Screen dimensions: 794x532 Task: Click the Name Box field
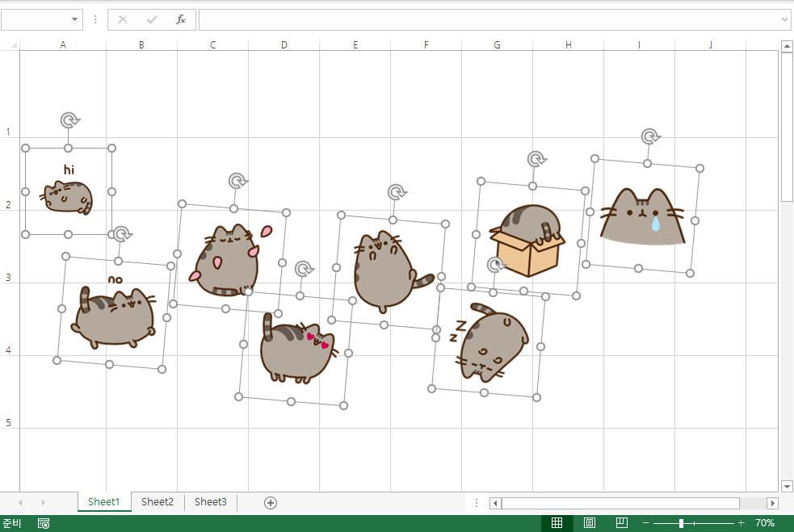[x=36, y=19]
